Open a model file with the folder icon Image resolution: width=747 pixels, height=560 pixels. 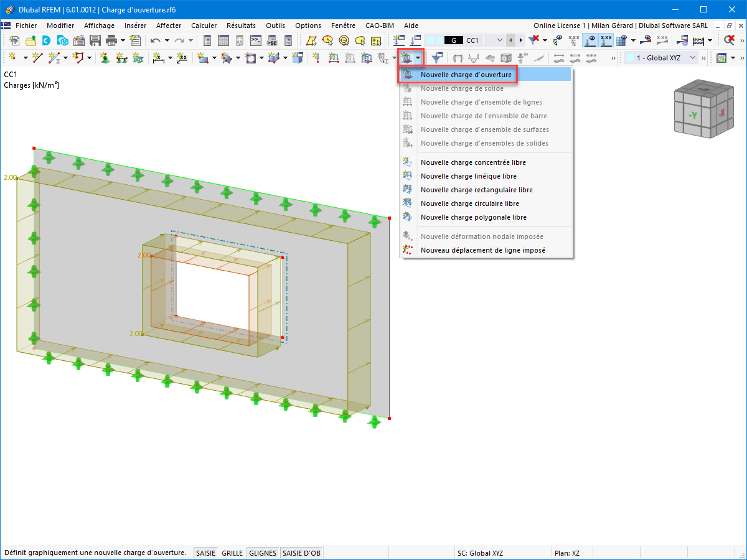[30, 40]
